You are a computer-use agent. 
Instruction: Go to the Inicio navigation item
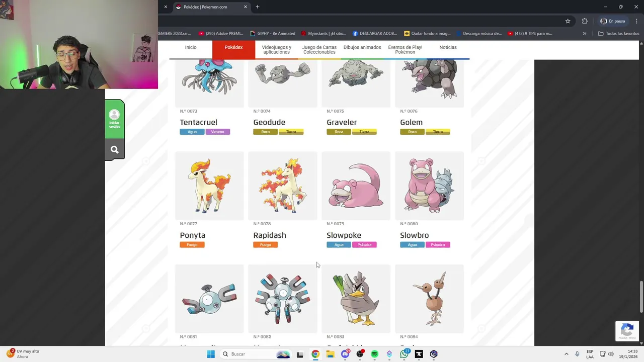pyautogui.click(x=191, y=47)
